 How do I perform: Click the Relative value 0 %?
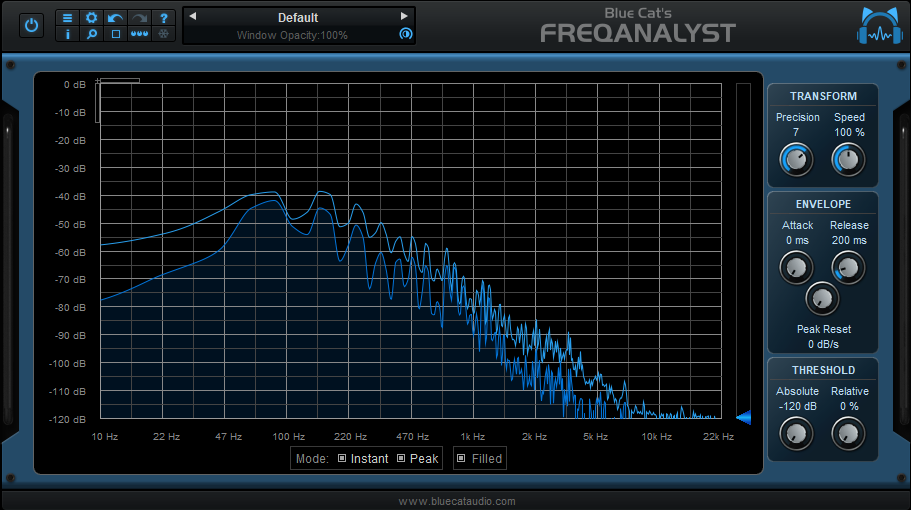[x=849, y=407]
